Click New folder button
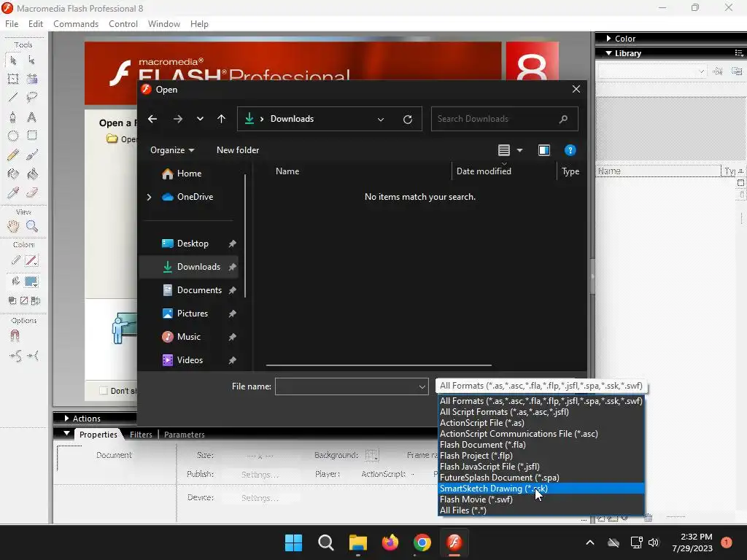Image resolution: width=747 pixels, height=560 pixels. 238,150
